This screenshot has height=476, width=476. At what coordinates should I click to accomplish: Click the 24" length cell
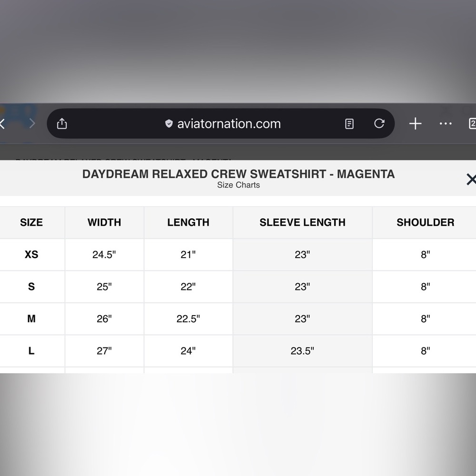188,351
